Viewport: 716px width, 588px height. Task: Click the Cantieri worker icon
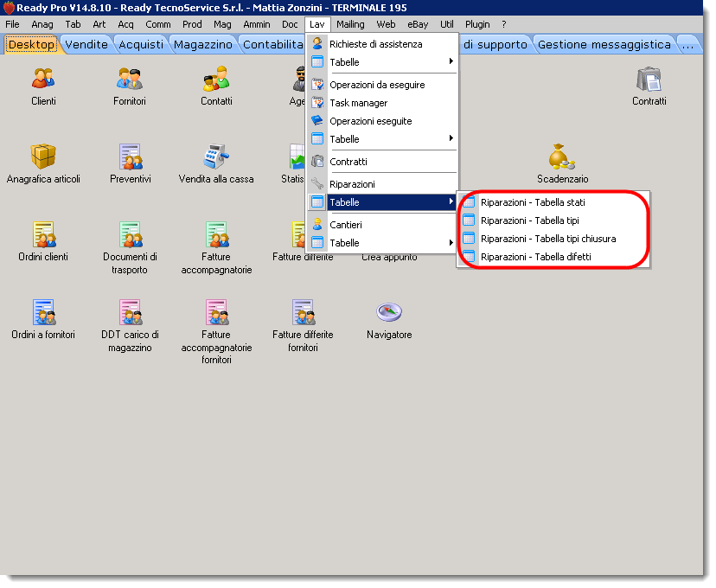[x=317, y=225]
